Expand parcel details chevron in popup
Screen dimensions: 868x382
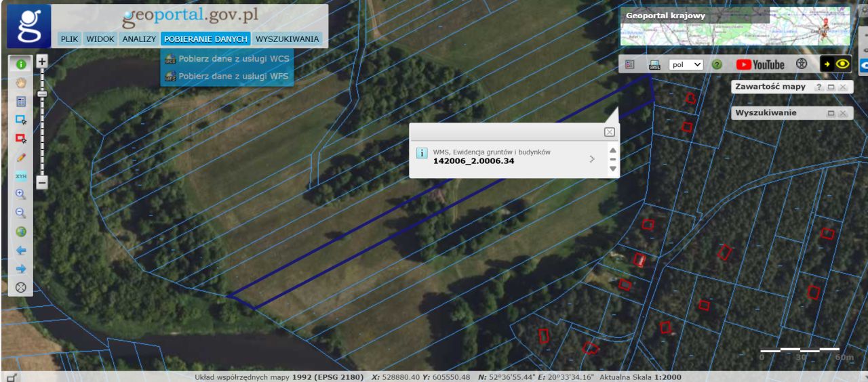[592, 159]
